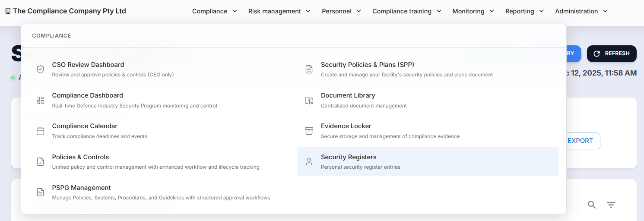Select Security Registers menu entry

(x=428, y=162)
